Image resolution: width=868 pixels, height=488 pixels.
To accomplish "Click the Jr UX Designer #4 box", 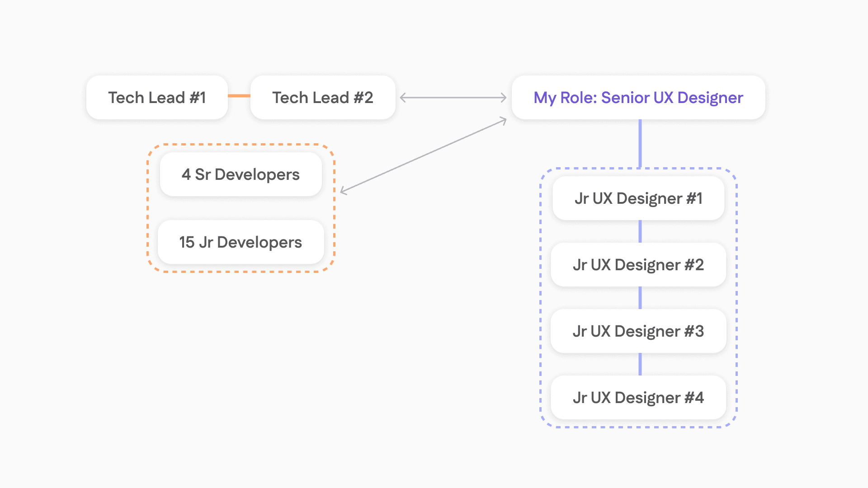I will [638, 398].
